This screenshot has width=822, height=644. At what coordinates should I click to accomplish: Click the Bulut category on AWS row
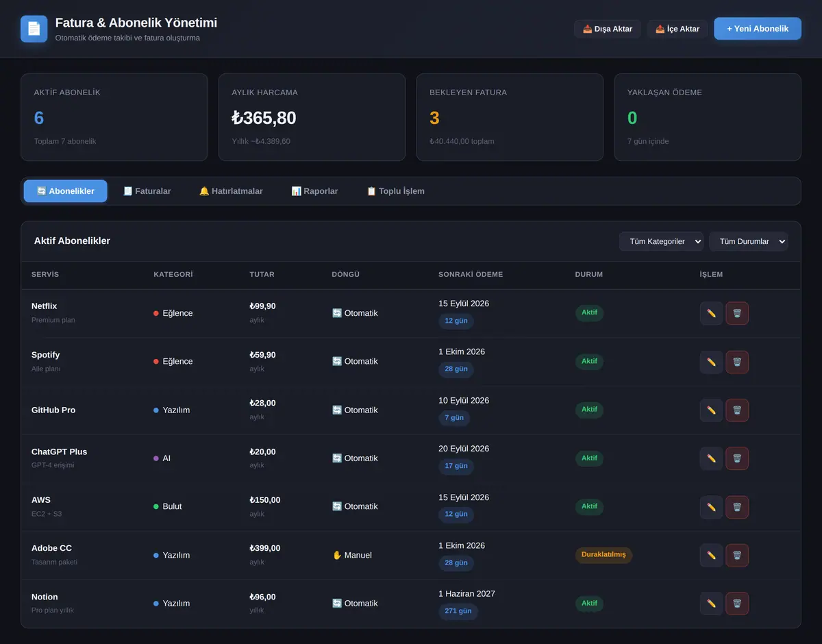(x=168, y=507)
